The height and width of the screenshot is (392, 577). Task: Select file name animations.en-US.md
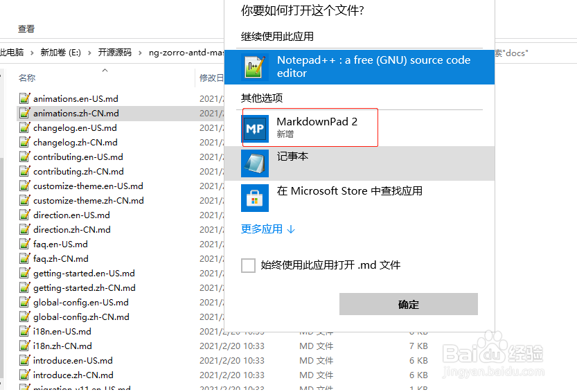pos(76,98)
